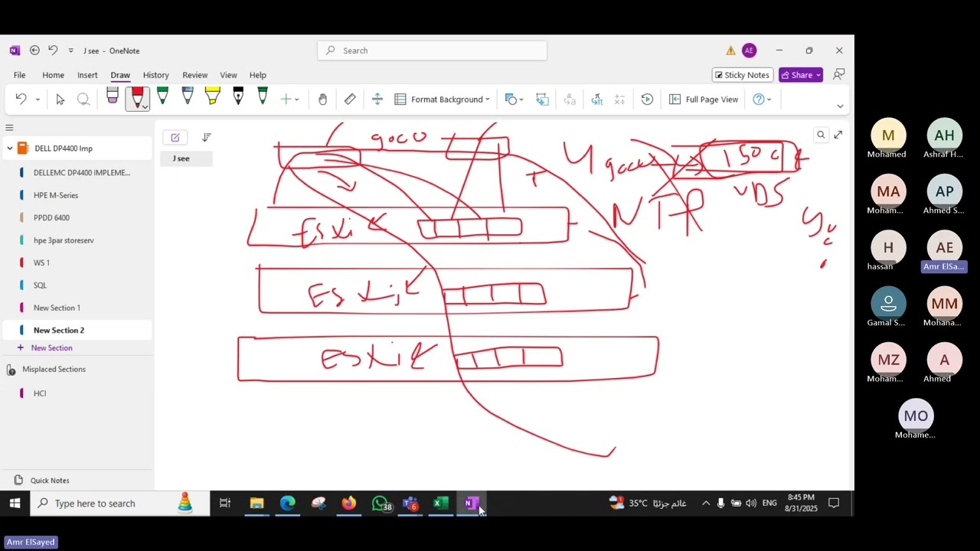Viewport: 980px width, 551px height.
Task: Open the Review tab
Action: pos(194,75)
